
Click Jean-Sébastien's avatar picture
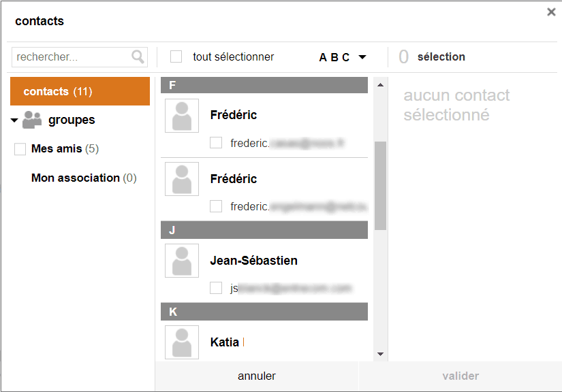(x=182, y=261)
